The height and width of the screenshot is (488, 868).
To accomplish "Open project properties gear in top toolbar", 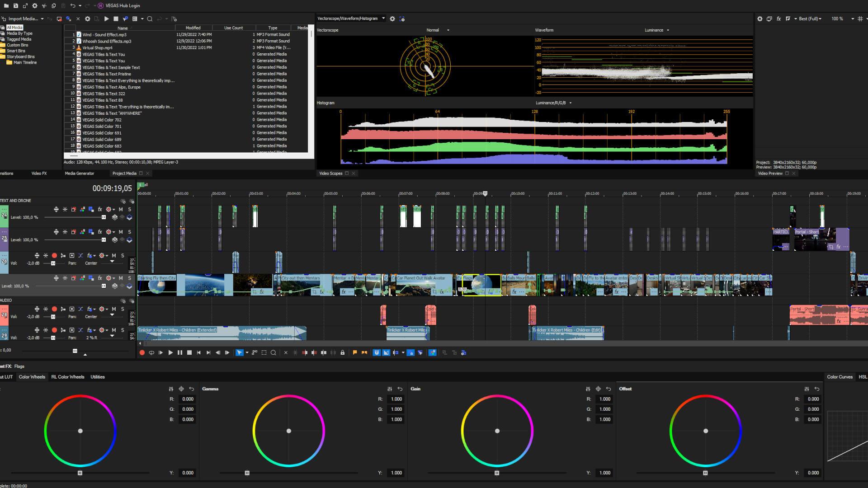I will coord(34,6).
